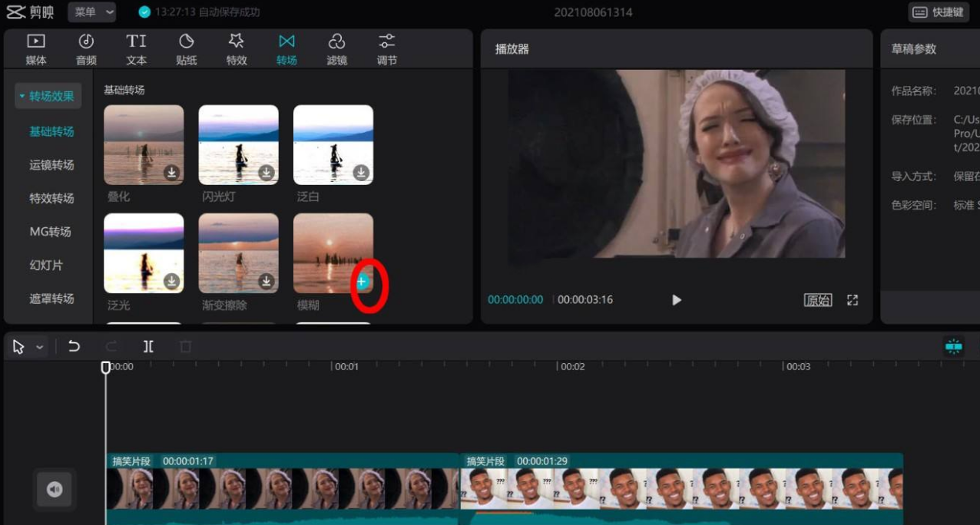
Task: Open the 滤镜 filter panel
Action: click(x=336, y=49)
